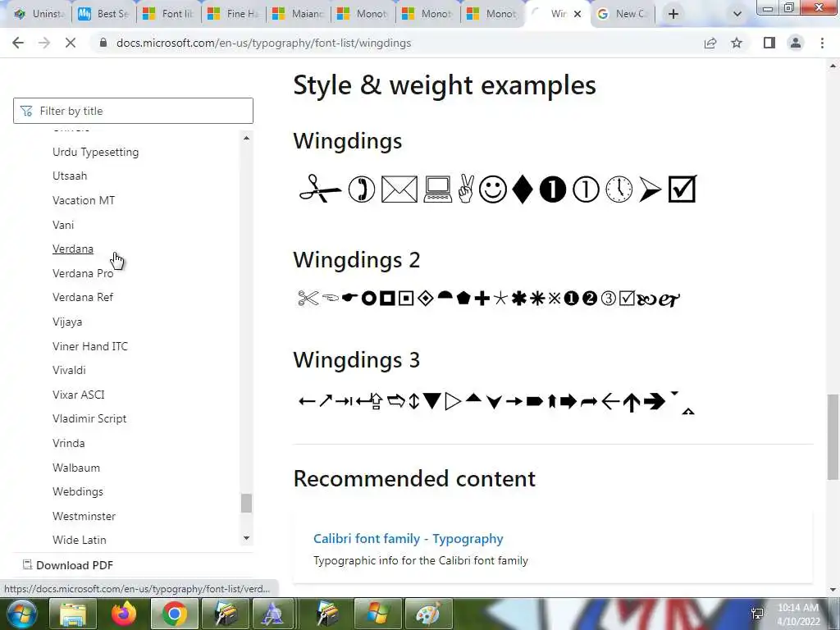Bookmark this page with the star
This screenshot has width=840, height=630.
(x=737, y=43)
